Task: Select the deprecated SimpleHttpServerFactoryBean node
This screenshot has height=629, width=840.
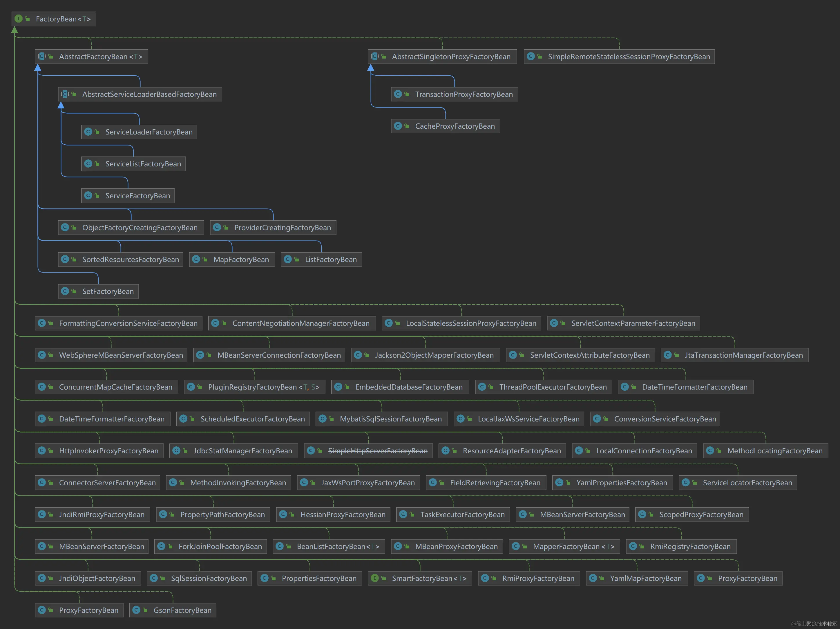Action: [377, 451]
